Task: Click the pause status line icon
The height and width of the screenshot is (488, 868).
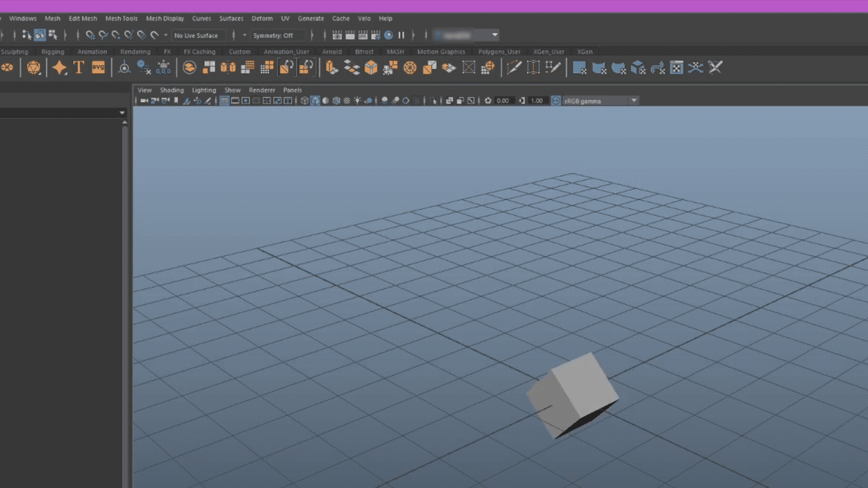Action: pos(401,35)
